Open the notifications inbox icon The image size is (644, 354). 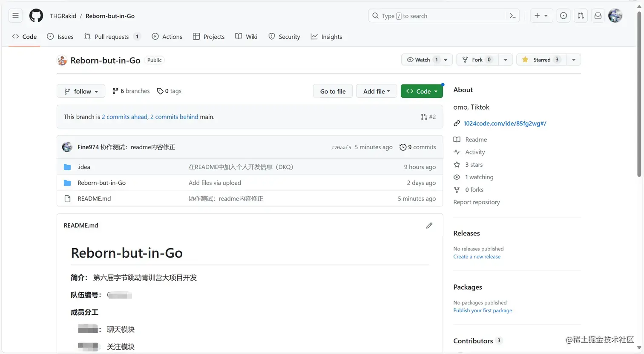[598, 16]
